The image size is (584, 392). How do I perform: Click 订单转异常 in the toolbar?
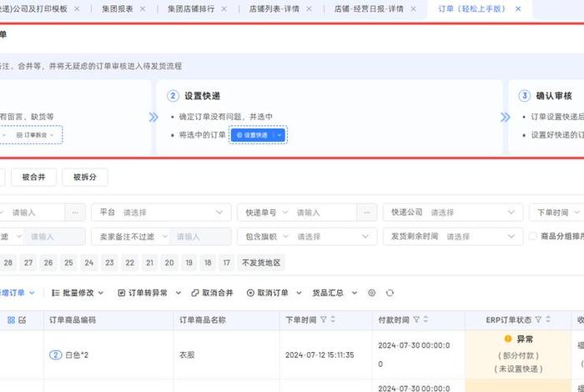click(143, 293)
